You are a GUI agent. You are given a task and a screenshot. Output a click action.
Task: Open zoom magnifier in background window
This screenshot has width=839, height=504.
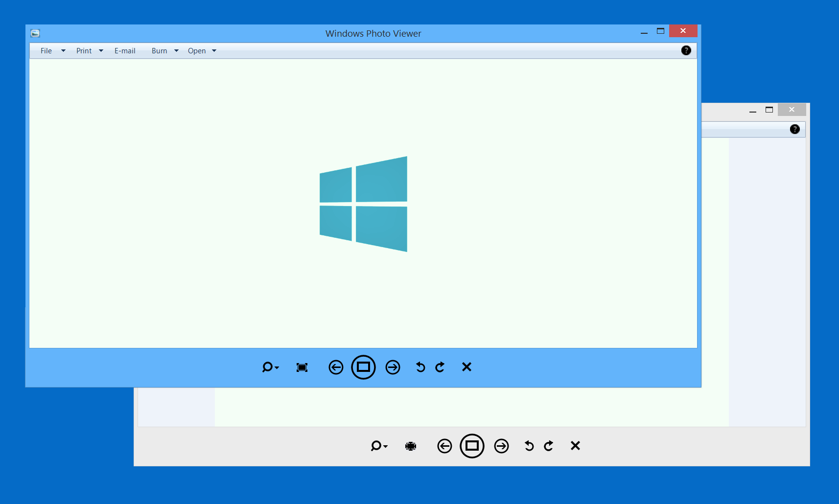point(379,446)
